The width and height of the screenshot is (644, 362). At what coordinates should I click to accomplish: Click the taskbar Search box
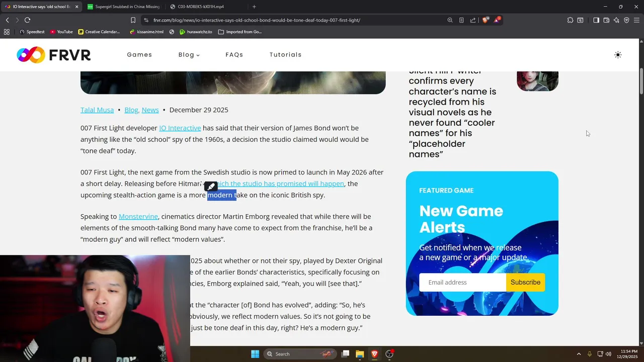(x=300, y=354)
